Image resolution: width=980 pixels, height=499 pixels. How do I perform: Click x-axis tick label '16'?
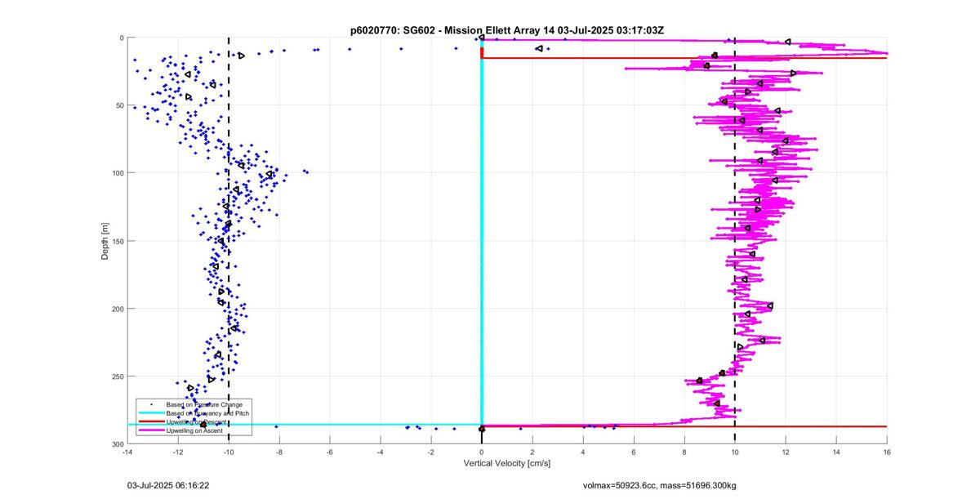[x=887, y=451]
